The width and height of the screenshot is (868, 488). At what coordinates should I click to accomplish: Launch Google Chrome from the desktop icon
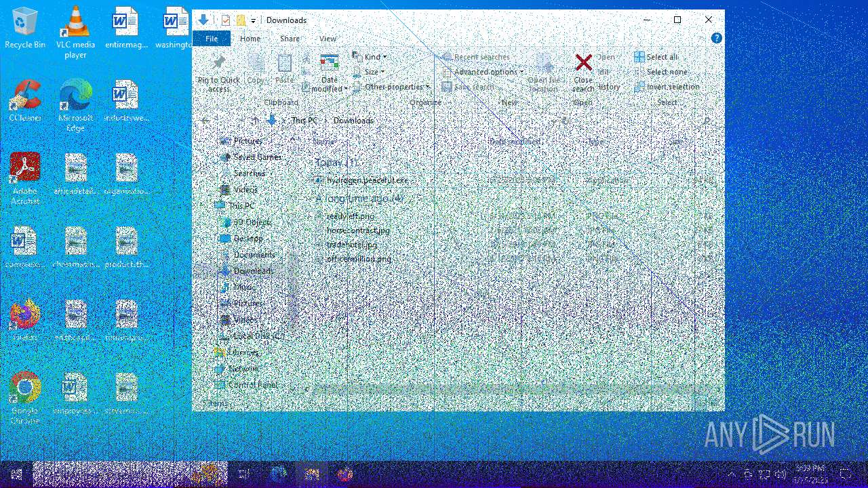[x=25, y=398]
